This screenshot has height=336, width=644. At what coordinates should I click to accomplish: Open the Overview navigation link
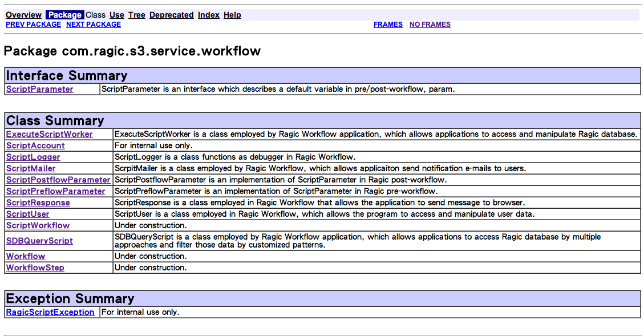23,15
